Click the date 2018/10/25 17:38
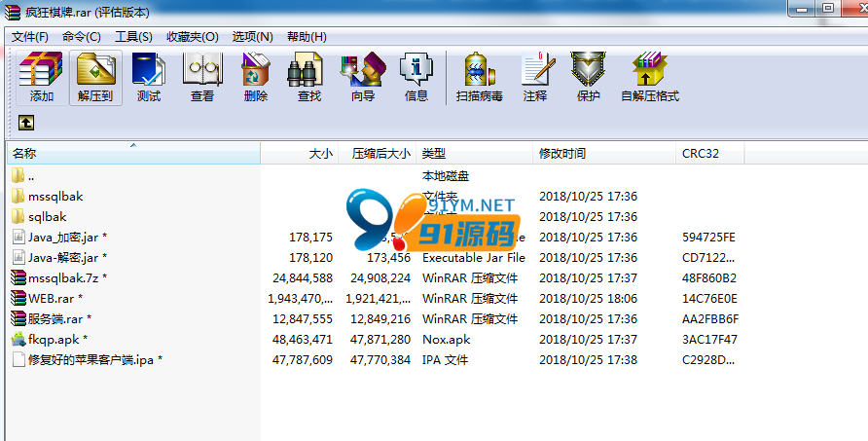 pyautogui.click(x=588, y=359)
